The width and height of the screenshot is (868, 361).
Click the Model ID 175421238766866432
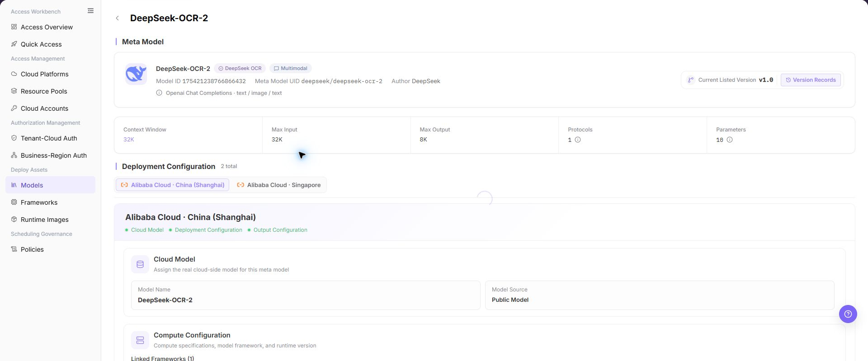214,81
